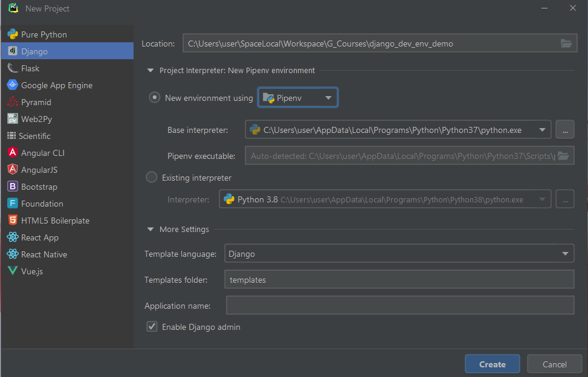Select Google App Engine project type
The image size is (588, 377).
[67, 85]
